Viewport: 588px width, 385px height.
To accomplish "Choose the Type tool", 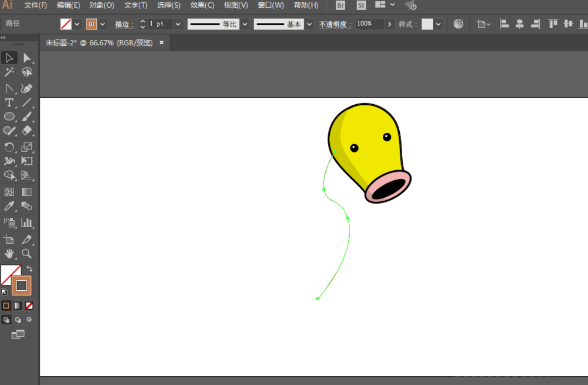I will [x=9, y=103].
